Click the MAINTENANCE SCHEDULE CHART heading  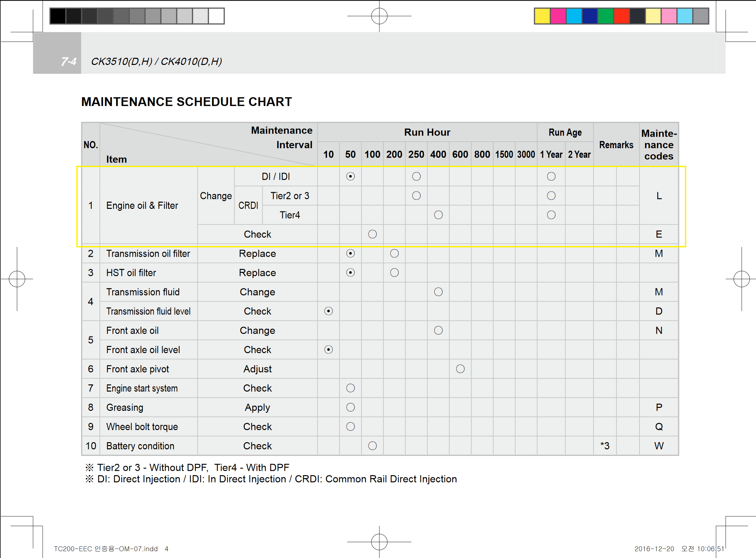186,102
